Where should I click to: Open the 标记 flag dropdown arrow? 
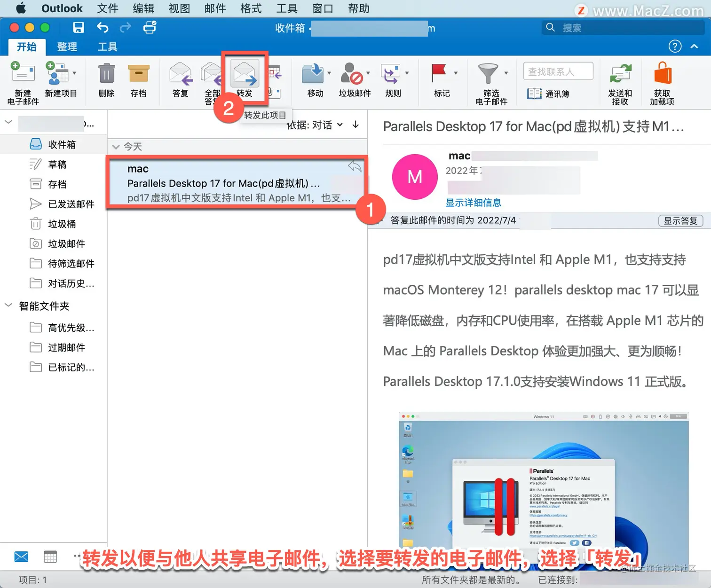456,73
